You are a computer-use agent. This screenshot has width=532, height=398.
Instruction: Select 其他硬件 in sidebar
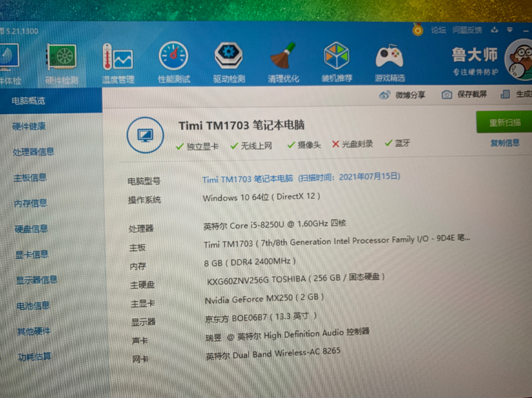[34, 332]
